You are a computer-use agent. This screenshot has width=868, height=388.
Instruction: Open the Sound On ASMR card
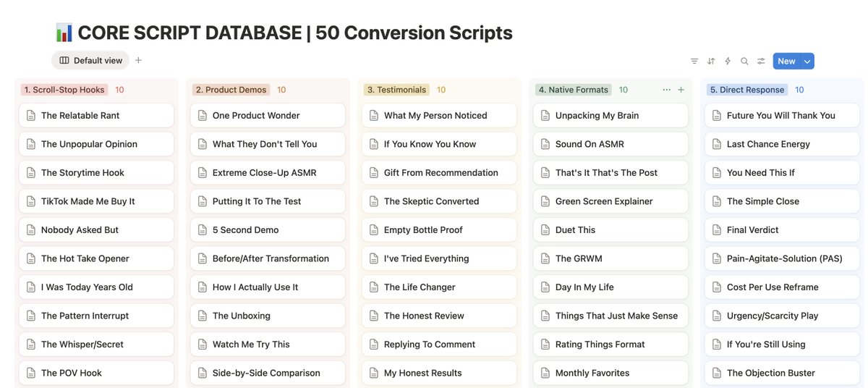[610, 144]
